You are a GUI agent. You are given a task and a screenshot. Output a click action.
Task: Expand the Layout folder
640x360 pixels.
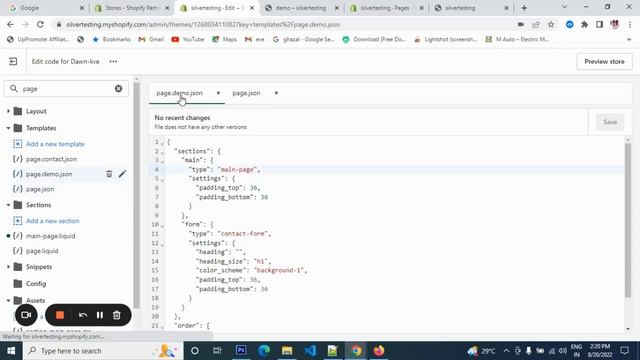coord(8,111)
